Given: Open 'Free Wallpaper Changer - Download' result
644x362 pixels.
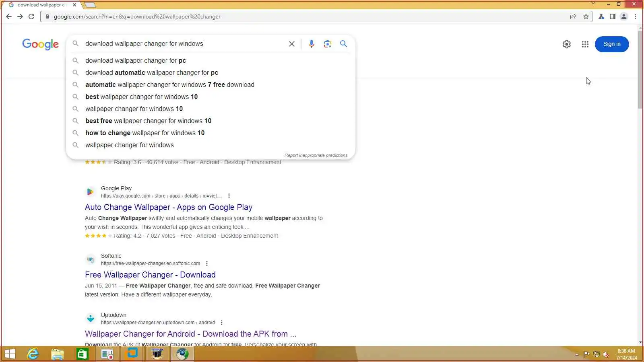Looking at the screenshot, I should (x=150, y=275).
